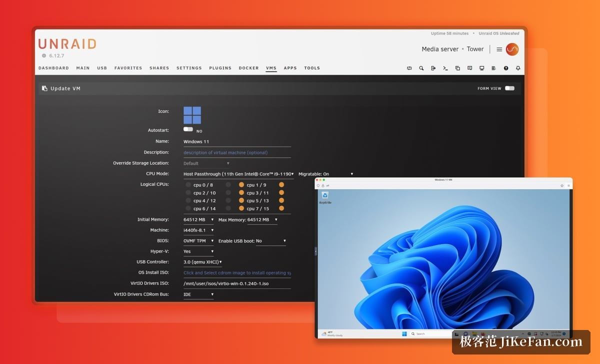This screenshot has height=364, width=600.
Task: Click the VirtIO Drivers ISO path field
Action: tap(237, 283)
